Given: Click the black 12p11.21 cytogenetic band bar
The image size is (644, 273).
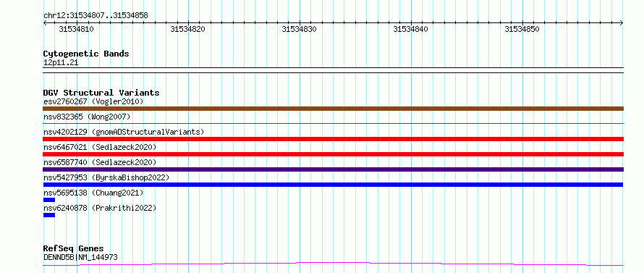Looking at the screenshot, I should pyautogui.click(x=333, y=70).
